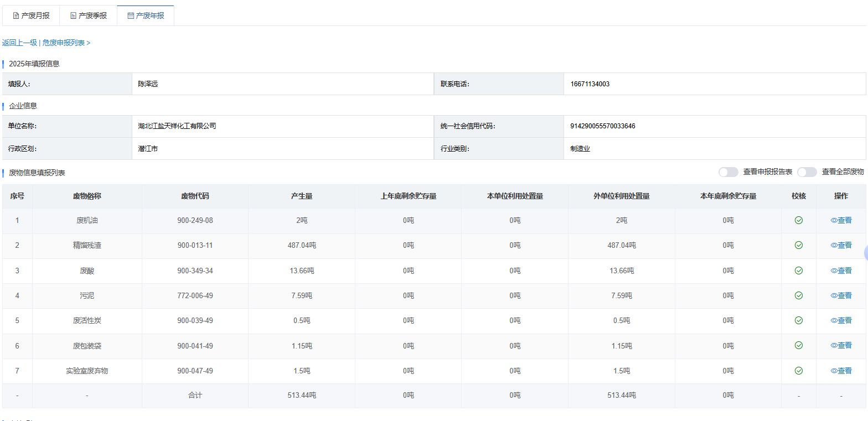
Task: Click the check icon for 废包装袋 row
Action: point(798,345)
